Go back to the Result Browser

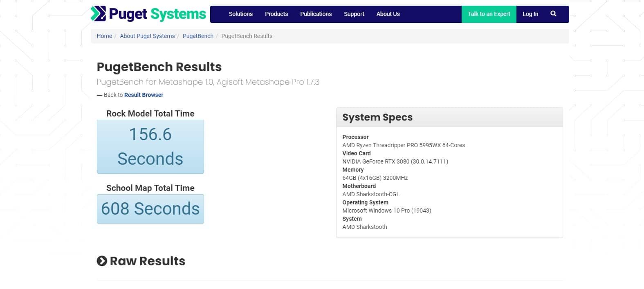tap(144, 95)
